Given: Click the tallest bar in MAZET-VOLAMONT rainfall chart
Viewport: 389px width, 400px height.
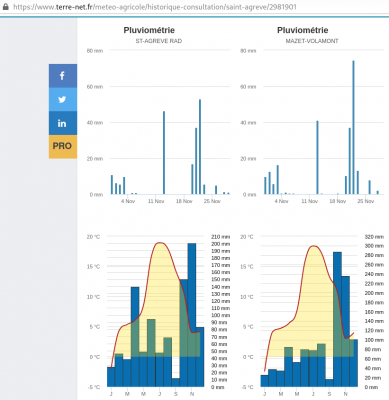Looking at the screenshot, I should click(353, 127).
